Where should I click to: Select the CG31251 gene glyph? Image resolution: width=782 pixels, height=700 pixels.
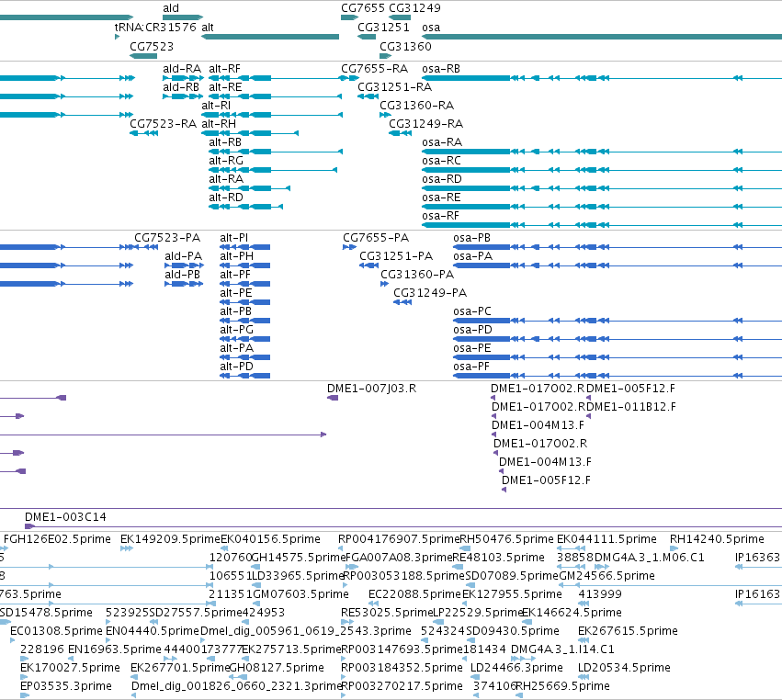pyautogui.click(x=367, y=37)
